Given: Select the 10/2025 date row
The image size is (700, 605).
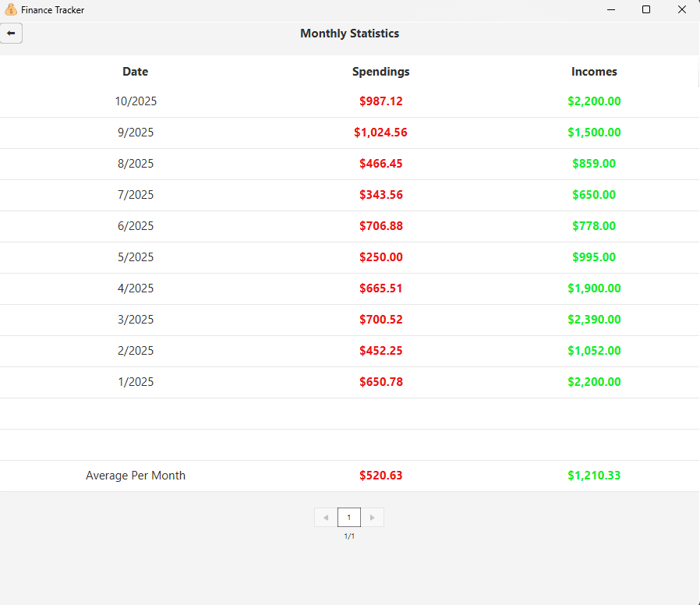Looking at the screenshot, I should [136, 101].
